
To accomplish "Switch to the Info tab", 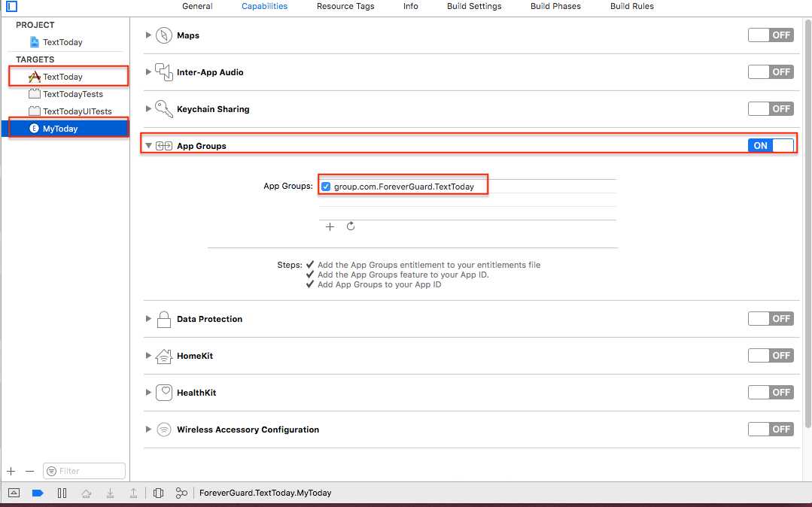I will pos(411,6).
